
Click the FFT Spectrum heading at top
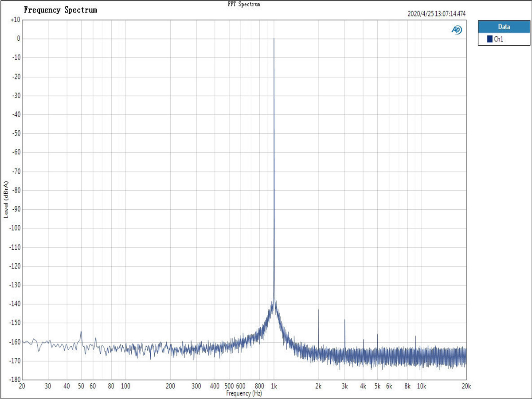(243, 4)
